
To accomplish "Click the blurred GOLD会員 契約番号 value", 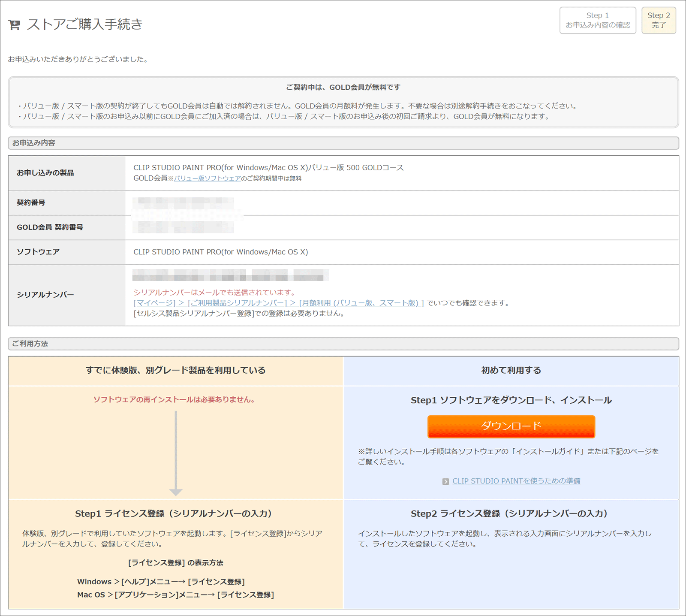I will click(x=183, y=227).
